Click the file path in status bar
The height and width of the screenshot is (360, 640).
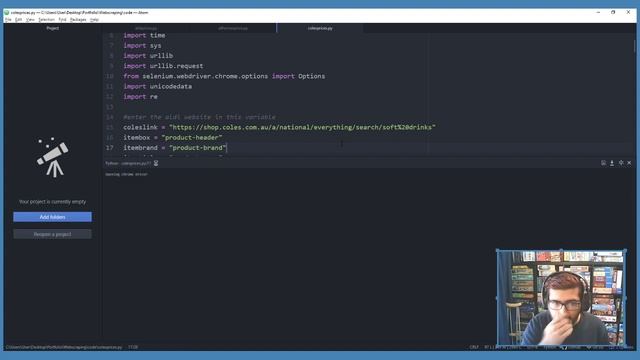pos(64,347)
